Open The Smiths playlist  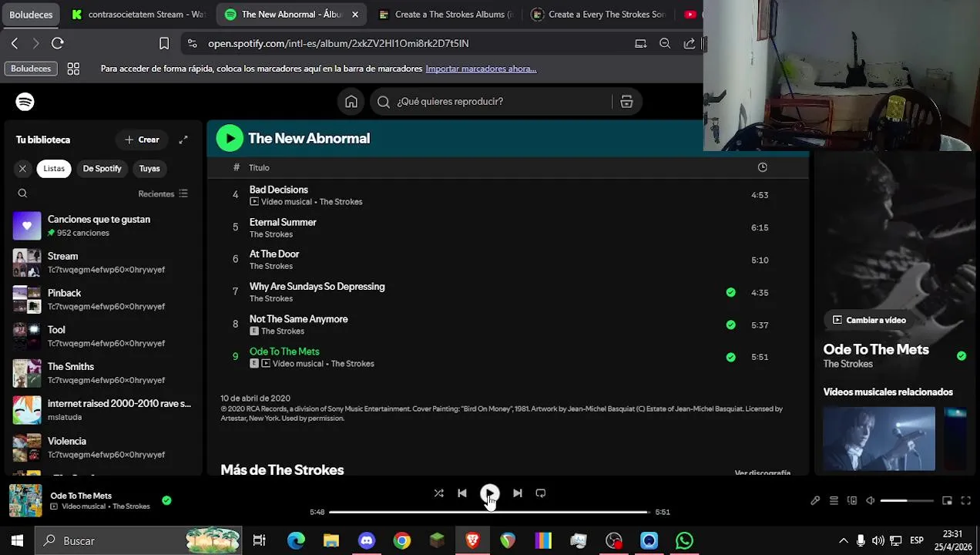102,373
